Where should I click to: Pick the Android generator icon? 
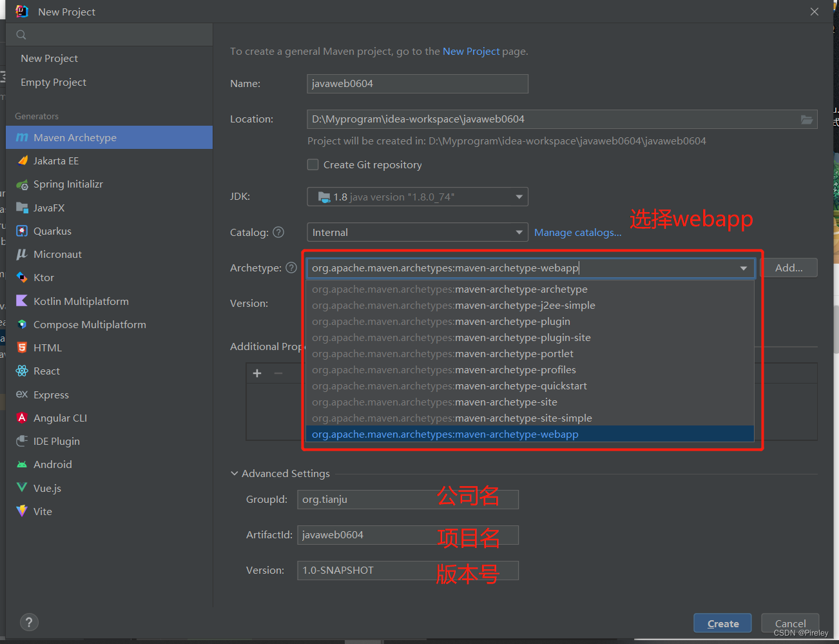coord(22,464)
